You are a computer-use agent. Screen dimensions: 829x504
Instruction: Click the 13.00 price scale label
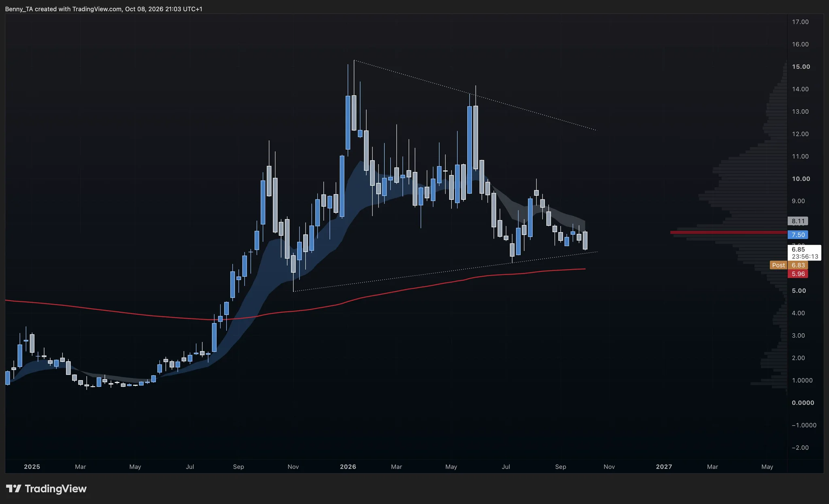click(x=800, y=112)
